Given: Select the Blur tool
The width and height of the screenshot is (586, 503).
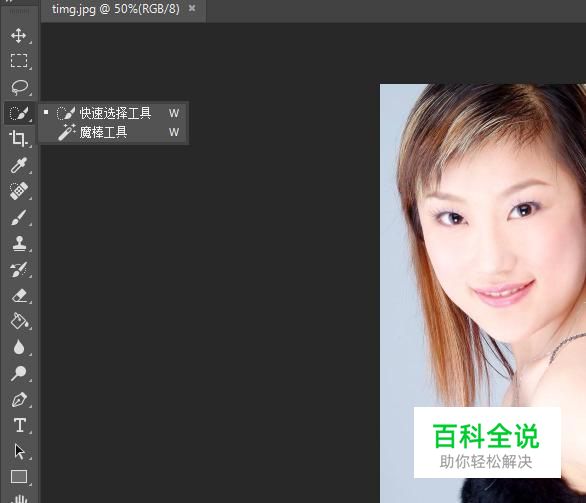Looking at the screenshot, I should coord(19,347).
